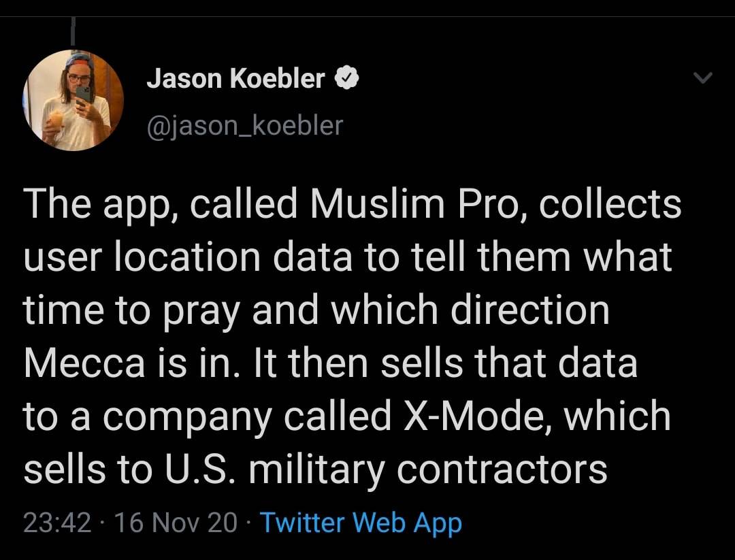Open Jason Koebler's profile picture

click(73, 100)
